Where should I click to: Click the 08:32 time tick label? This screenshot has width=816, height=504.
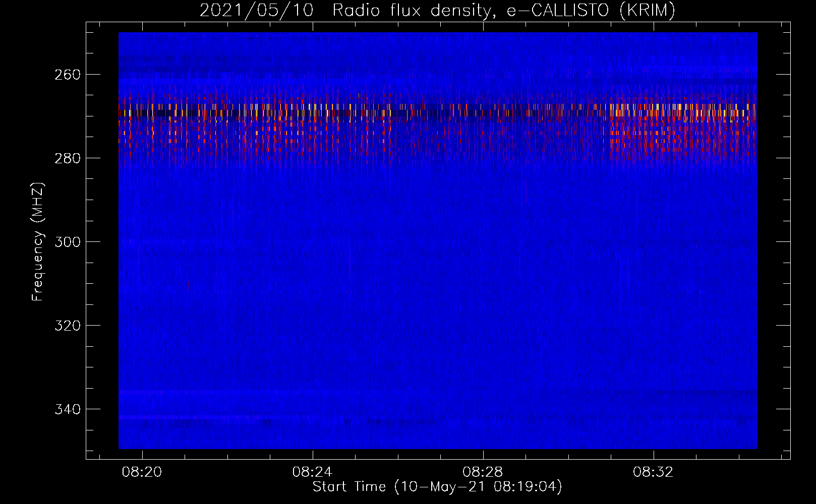[x=654, y=472]
